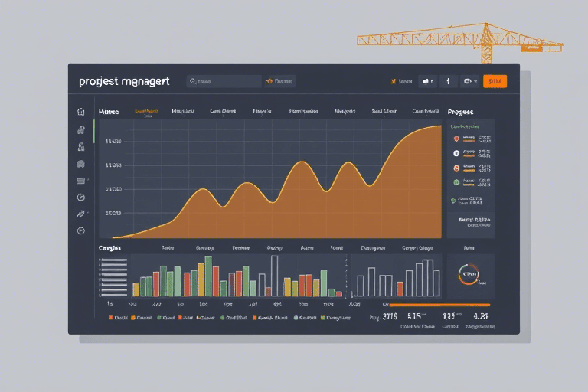Viewport: 588px width, 392px height.
Task: Click the button beside the search field
Action: [279, 81]
